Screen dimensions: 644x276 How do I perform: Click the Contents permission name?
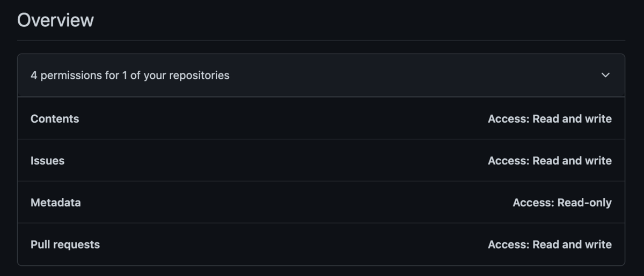tap(55, 118)
